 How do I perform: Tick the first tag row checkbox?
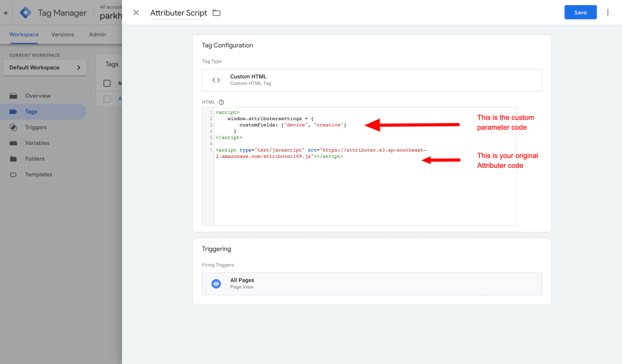tap(107, 99)
